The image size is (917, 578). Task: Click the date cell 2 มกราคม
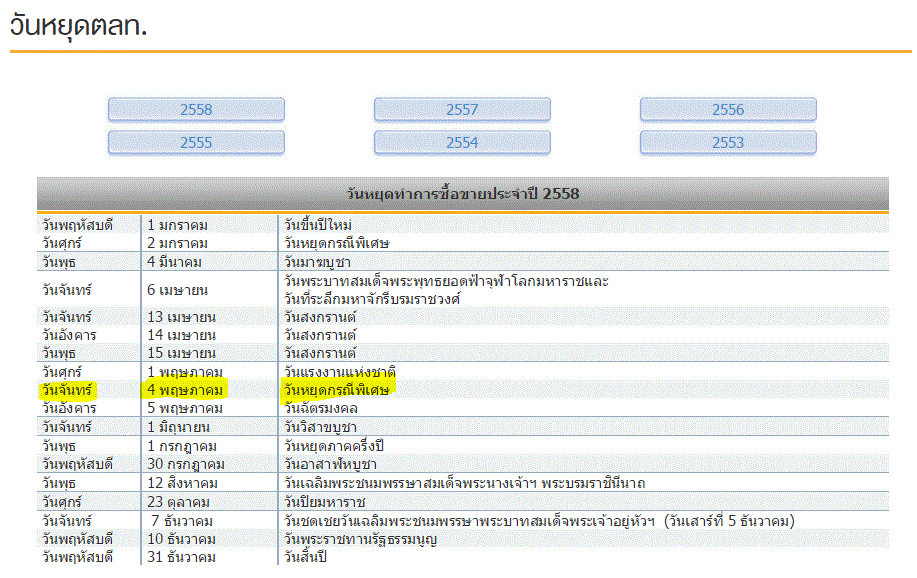click(x=177, y=243)
